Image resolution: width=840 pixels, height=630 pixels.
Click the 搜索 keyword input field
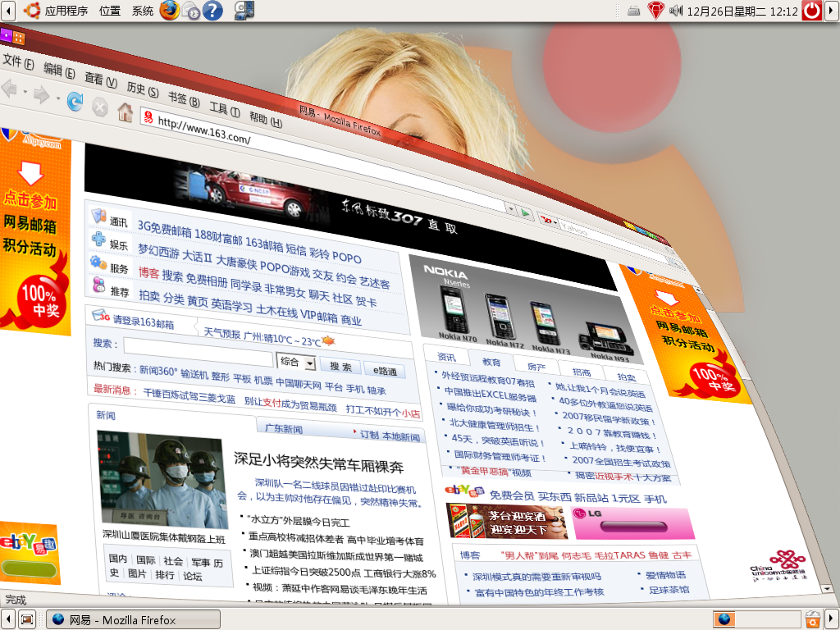click(199, 352)
